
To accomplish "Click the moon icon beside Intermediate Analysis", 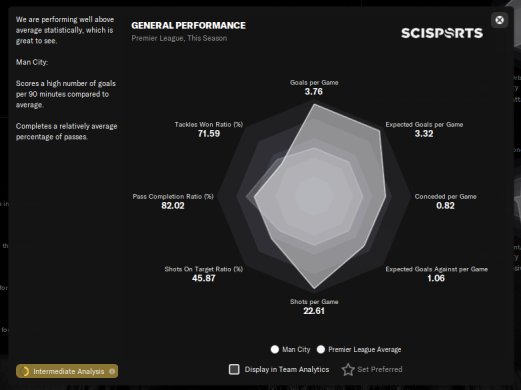I will pyautogui.click(x=25, y=371).
